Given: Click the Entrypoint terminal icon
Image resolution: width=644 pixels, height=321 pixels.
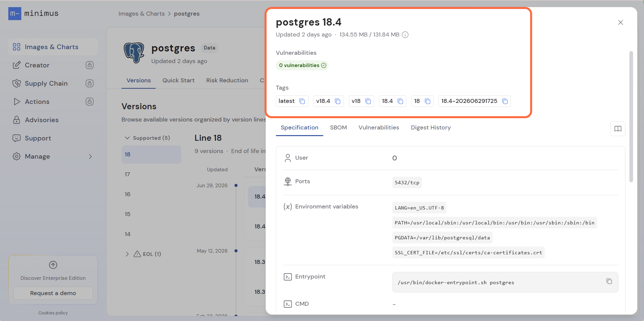Looking at the screenshot, I should pos(288,277).
